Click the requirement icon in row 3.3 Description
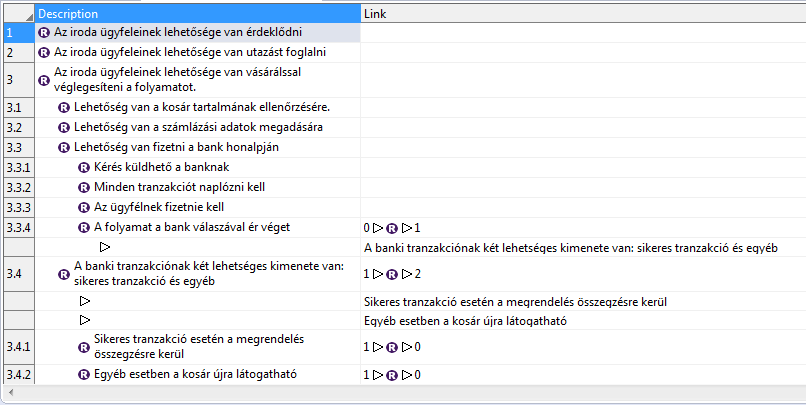This screenshot has width=806, height=405. tap(64, 148)
